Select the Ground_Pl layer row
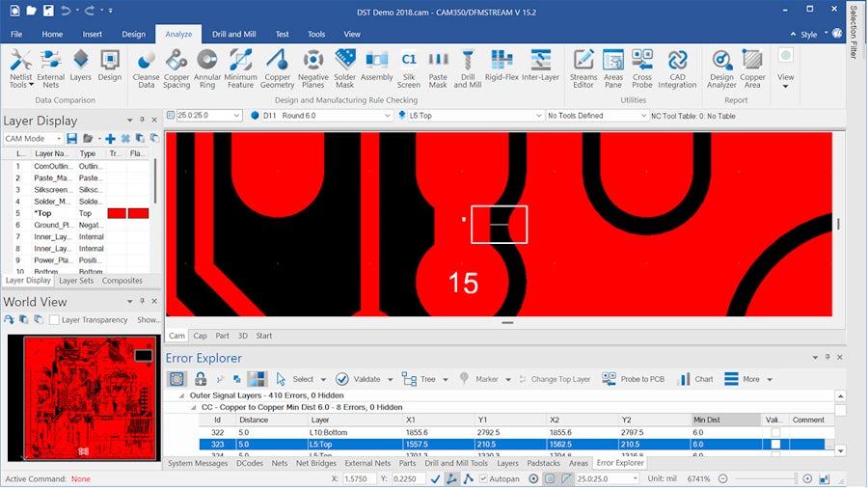This screenshot has width=868, height=488. point(76,225)
